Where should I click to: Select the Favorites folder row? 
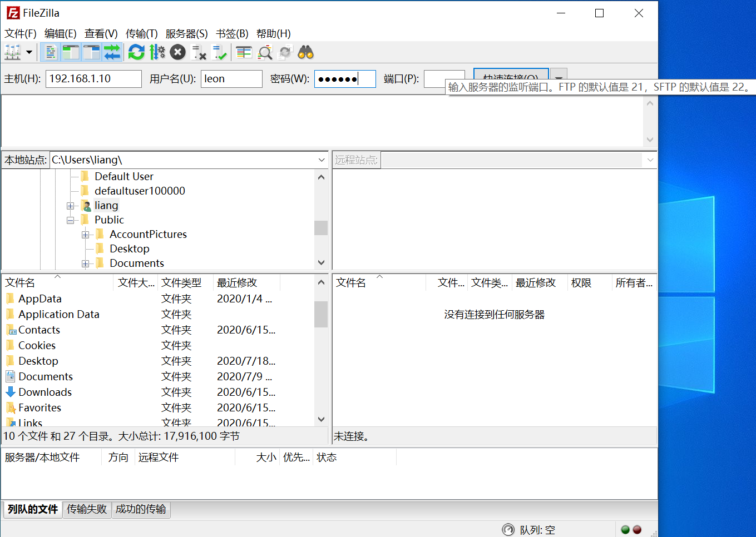[158, 407]
